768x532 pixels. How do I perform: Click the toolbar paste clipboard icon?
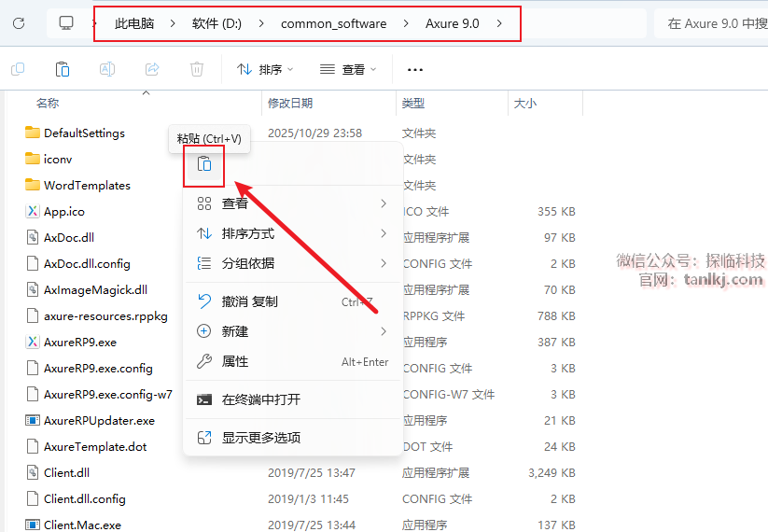tap(63, 69)
